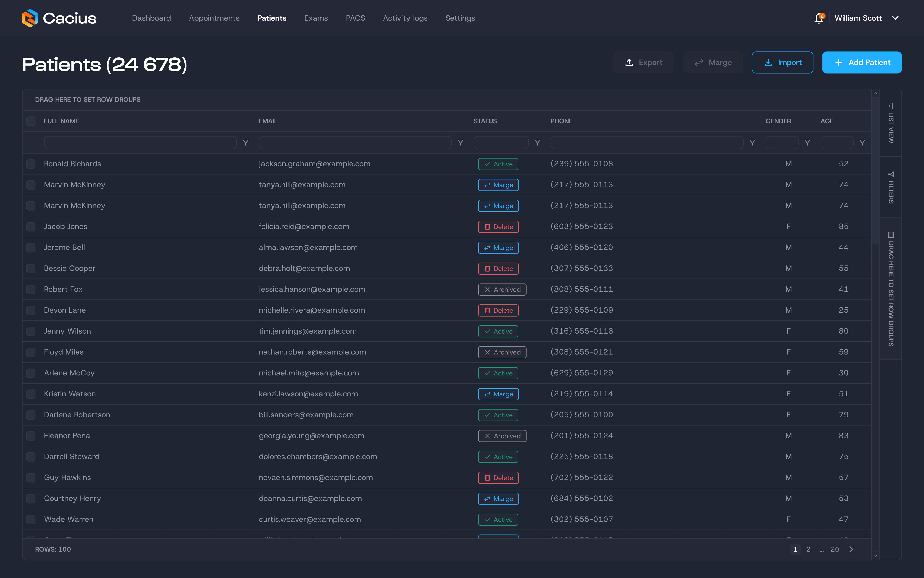Click the Delete badge for Devon Lane
The width and height of the screenshot is (924, 578).
498,310
